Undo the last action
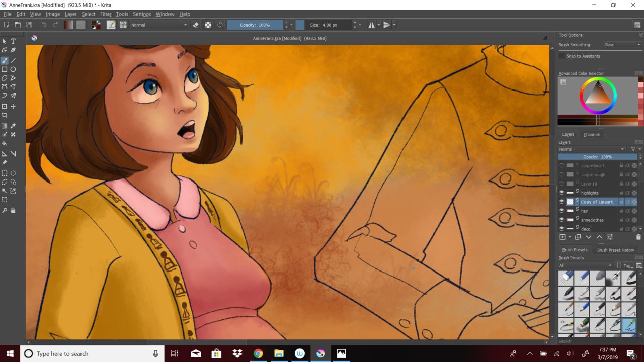Screen dimensions: 644x362 pyautogui.click(x=44, y=25)
